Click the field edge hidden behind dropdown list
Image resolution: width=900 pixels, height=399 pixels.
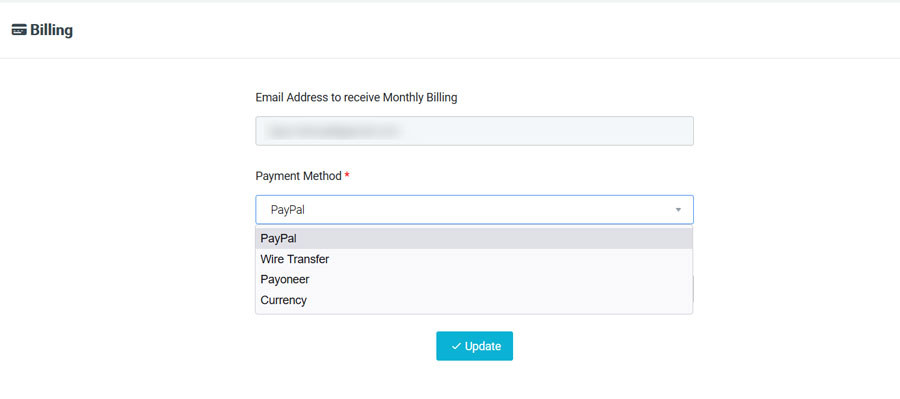(x=693, y=288)
